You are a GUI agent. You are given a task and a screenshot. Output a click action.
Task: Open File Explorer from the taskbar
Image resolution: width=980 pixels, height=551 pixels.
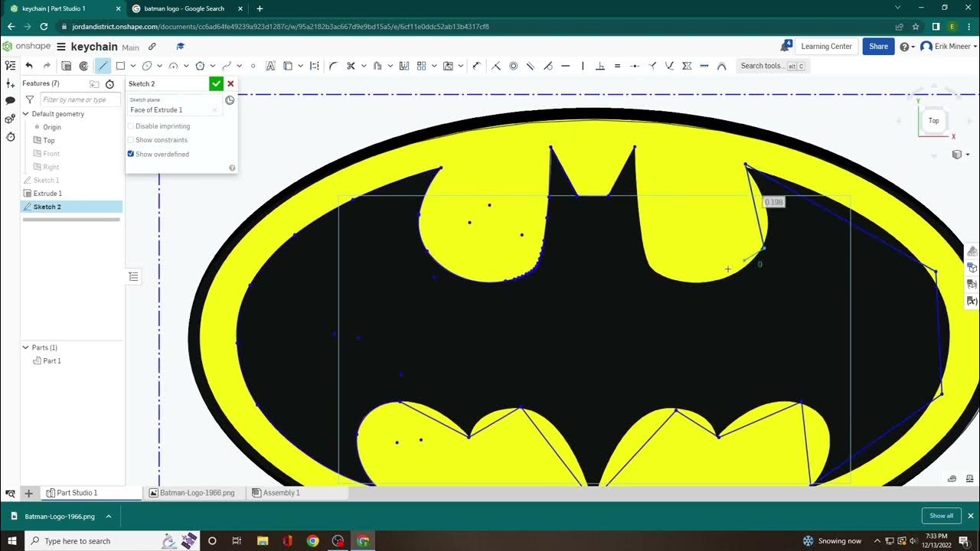(263, 541)
